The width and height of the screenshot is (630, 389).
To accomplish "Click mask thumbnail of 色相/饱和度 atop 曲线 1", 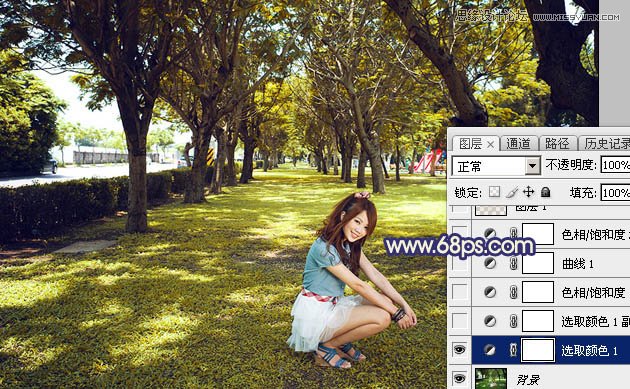I will pyautogui.click(x=538, y=233).
